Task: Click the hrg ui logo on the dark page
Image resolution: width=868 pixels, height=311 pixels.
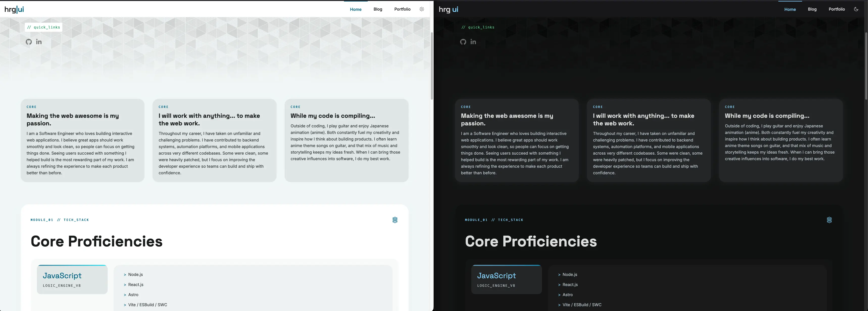Action: [x=448, y=9]
